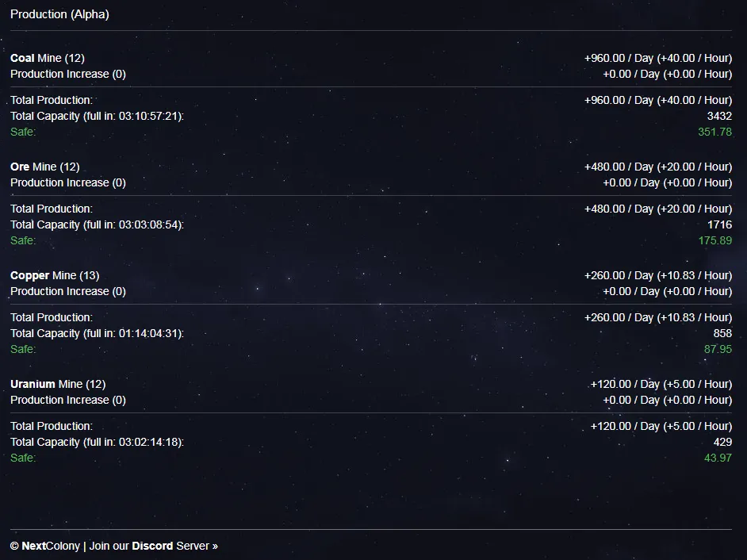Select the Uranium Mine (12) label
747x560 pixels.
pyautogui.click(x=58, y=384)
